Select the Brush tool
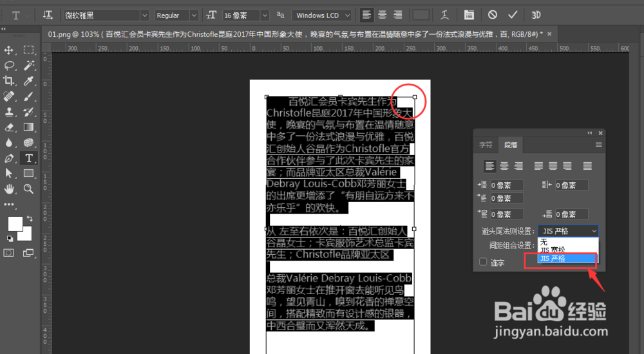 28,97
